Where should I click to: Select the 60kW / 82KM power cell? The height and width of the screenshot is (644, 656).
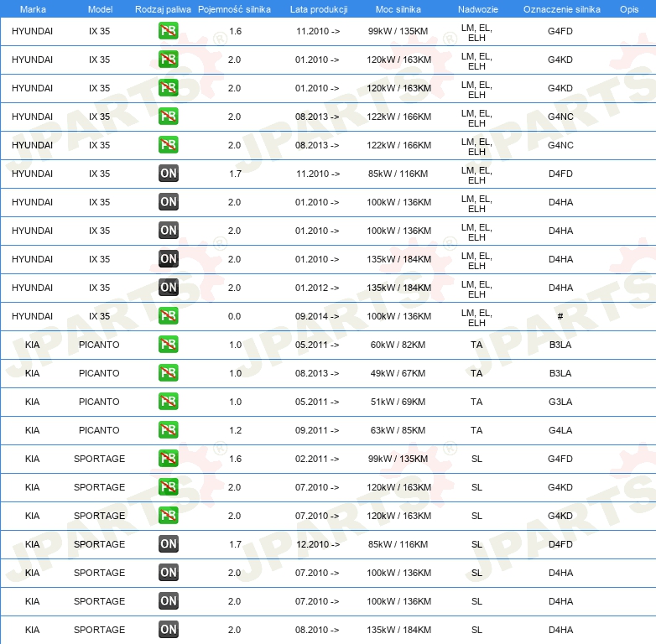point(398,345)
